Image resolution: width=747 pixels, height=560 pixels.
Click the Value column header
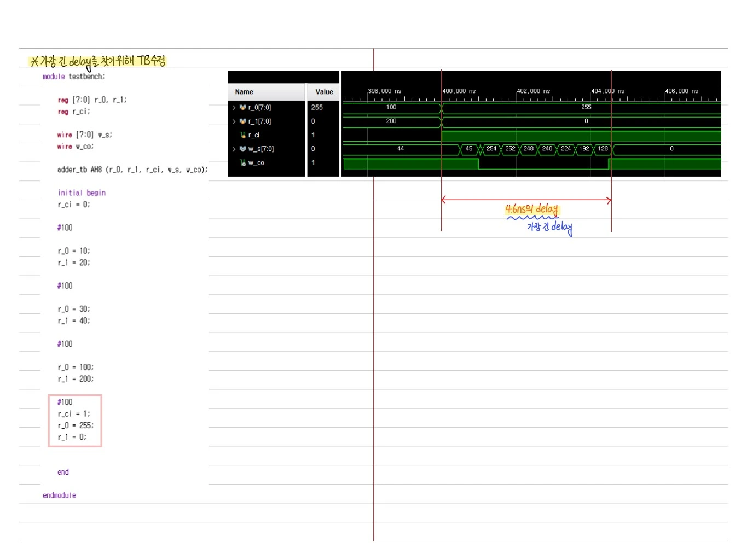[324, 92]
